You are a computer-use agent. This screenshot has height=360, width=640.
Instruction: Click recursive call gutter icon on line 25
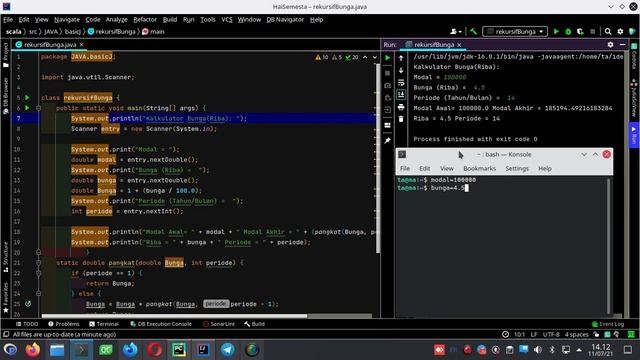(x=28, y=304)
